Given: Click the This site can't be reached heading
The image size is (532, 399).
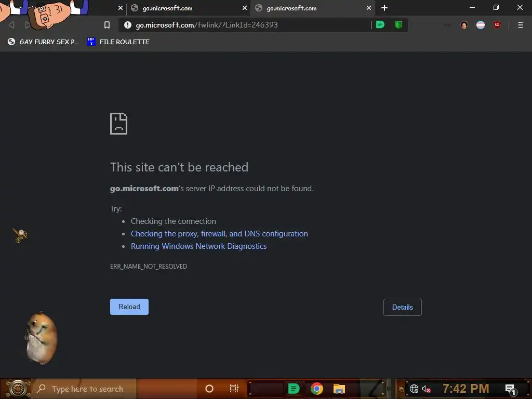Looking at the screenshot, I should (x=179, y=167).
